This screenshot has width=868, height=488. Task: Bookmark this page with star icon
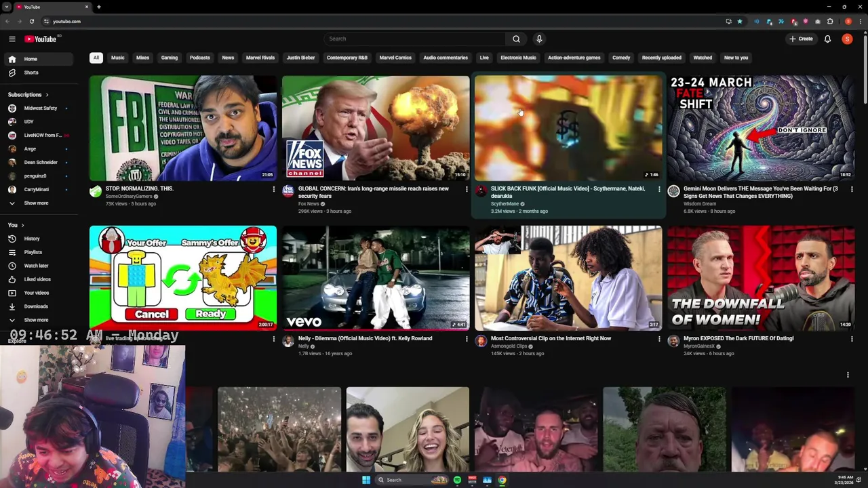[x=740, y=21]
